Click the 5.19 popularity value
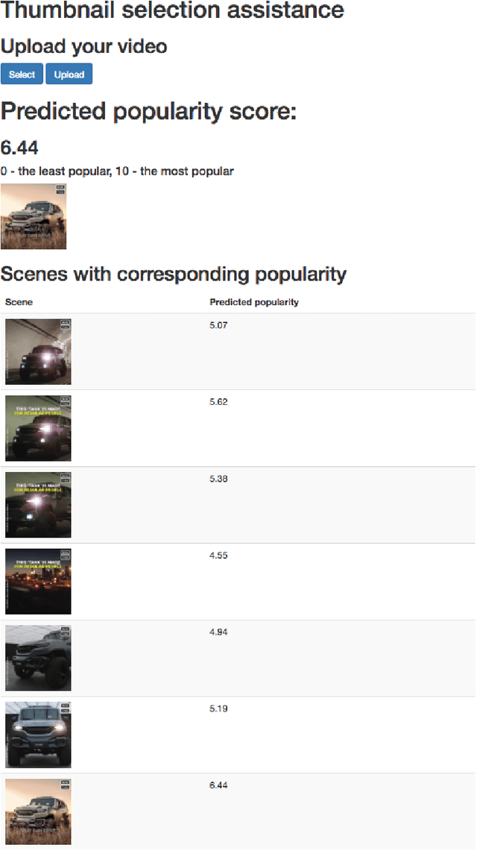The image size is (477, 868). click(218, 708)
